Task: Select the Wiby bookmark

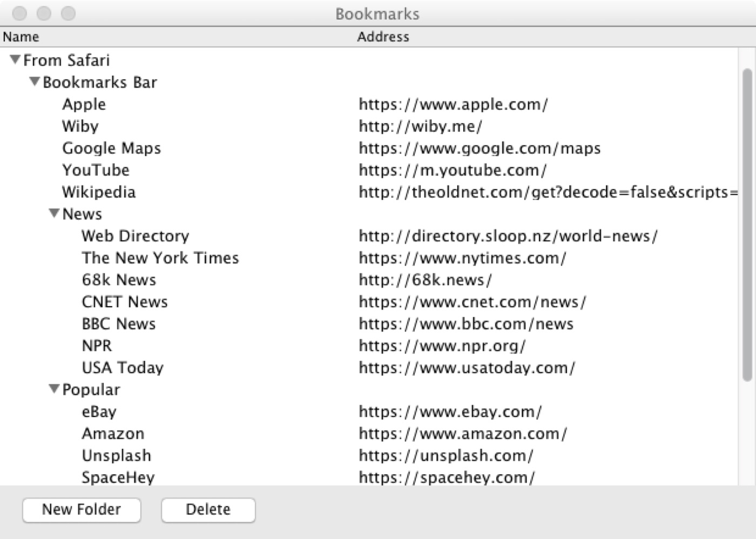Action: [80, 126]
